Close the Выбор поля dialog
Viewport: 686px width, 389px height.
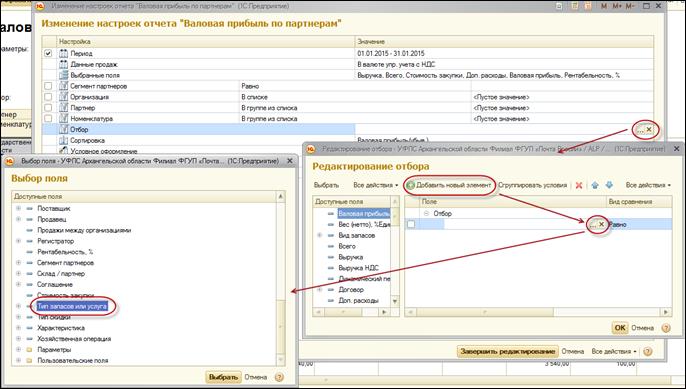pyautogui.click(x=290, y=161)
